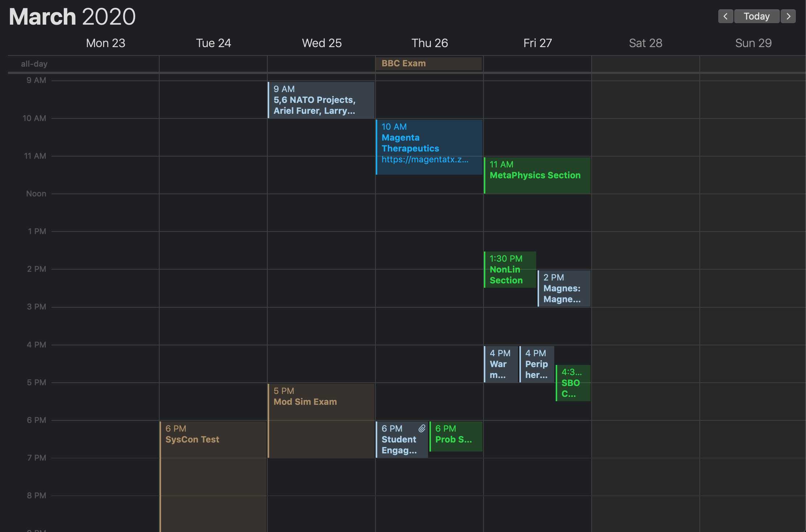Select the 4 PM Peripher event
806x532 pixels.
pos(536,364)
